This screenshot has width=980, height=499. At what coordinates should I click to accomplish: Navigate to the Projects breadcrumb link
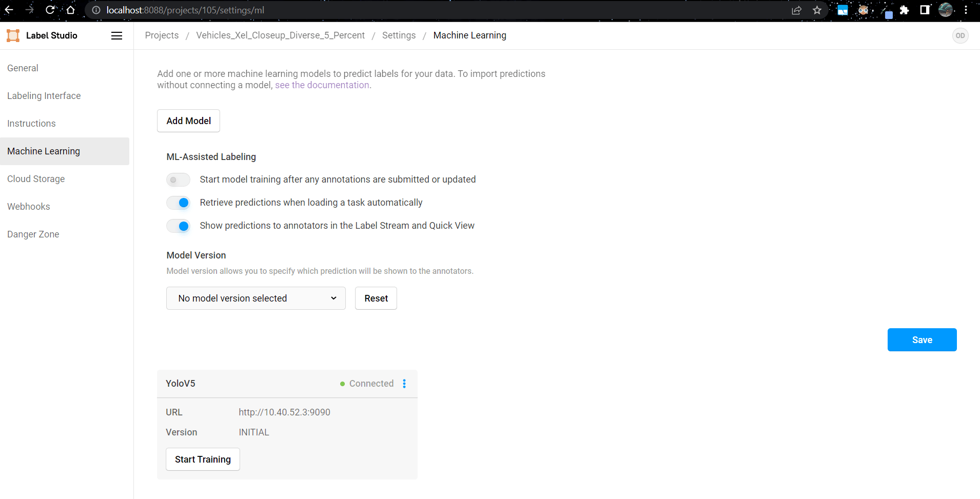[162, 35]
